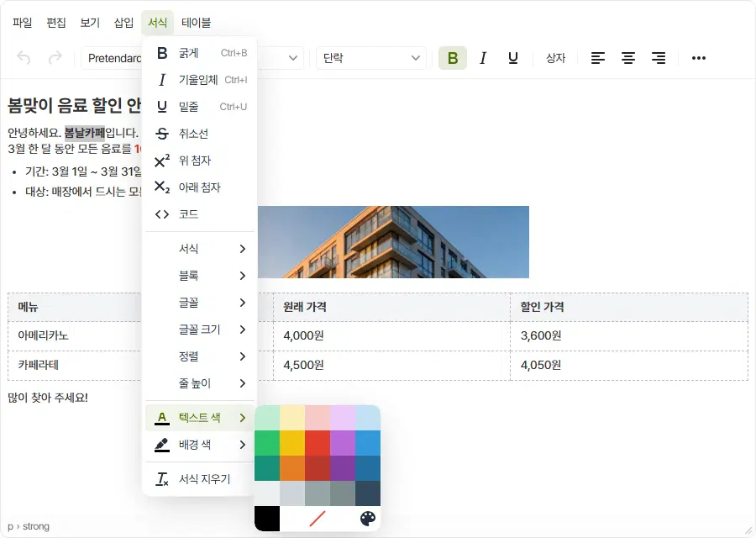
Task: Pick the black color swatch
Action: coord(267,519)
